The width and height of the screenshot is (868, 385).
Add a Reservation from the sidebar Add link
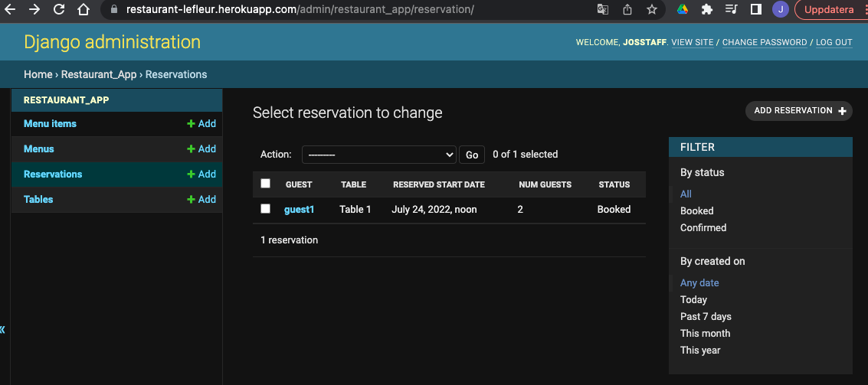(x=201, y=175)
